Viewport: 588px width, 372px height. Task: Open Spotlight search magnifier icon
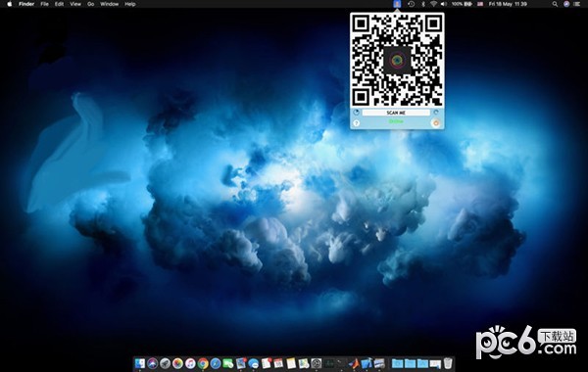555,4
